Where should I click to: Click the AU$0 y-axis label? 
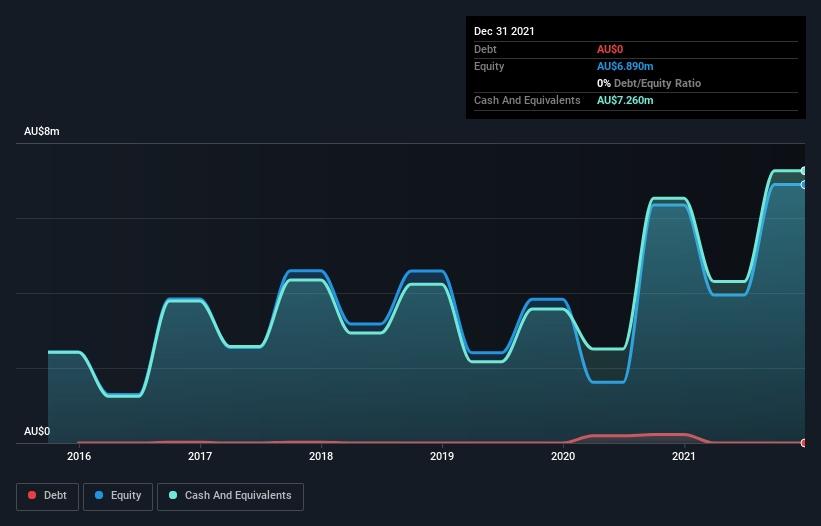[37, 431]
